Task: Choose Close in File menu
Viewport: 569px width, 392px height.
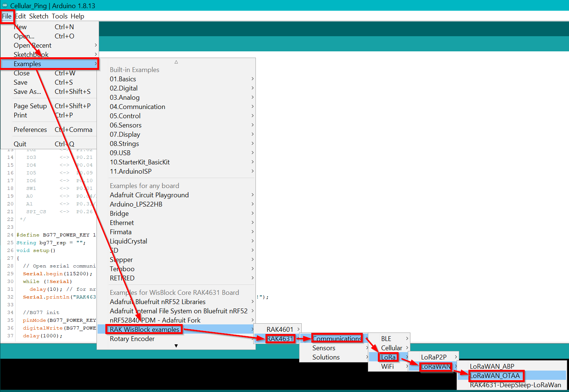Action: point(50,73)
